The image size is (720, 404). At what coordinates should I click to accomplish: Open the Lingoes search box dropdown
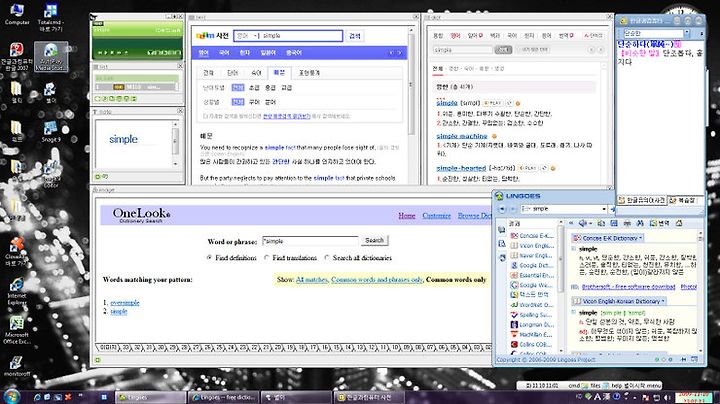604,209
